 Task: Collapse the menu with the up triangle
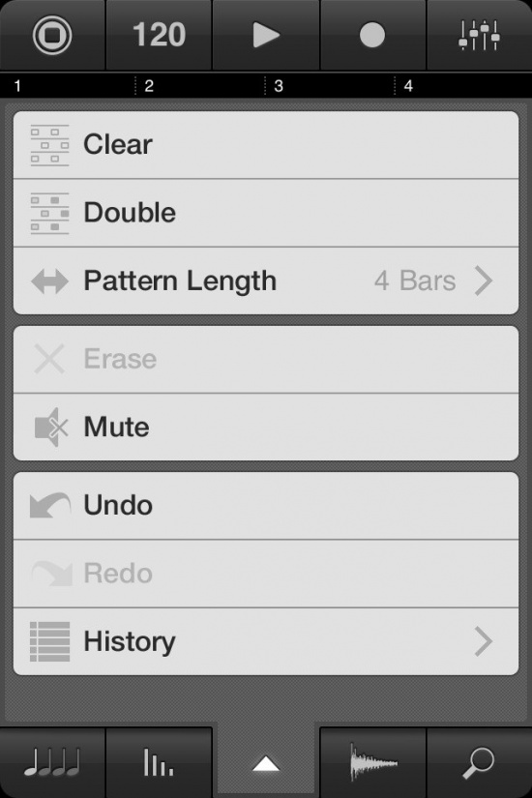point(266,763)
